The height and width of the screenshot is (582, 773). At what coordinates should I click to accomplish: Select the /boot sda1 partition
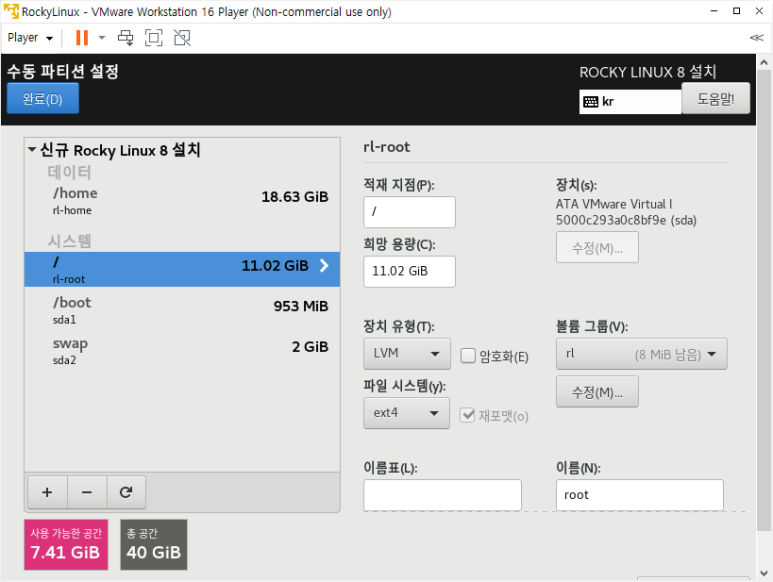182,310
